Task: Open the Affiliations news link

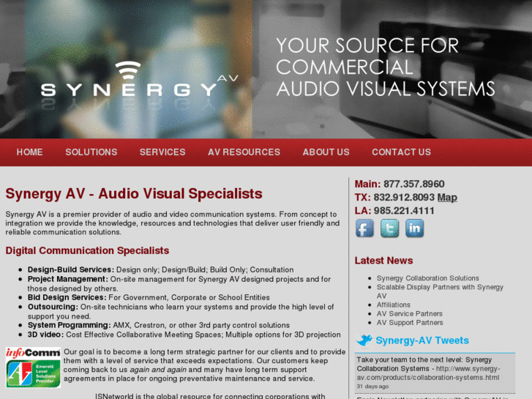Action: pos(394,305)
